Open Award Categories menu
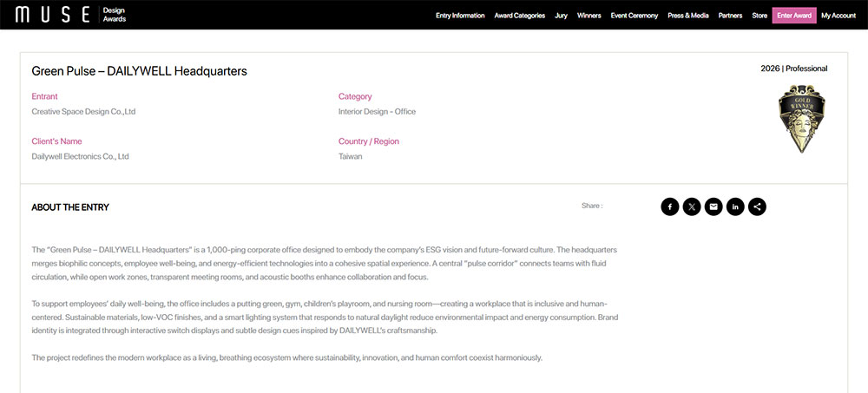 tap(520, 16)
